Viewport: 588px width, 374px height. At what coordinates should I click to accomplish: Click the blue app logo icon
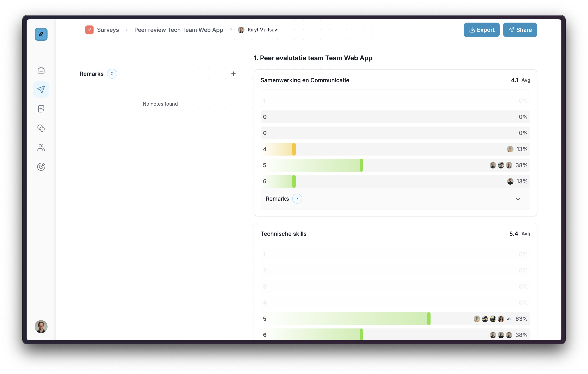pos(41,34)
